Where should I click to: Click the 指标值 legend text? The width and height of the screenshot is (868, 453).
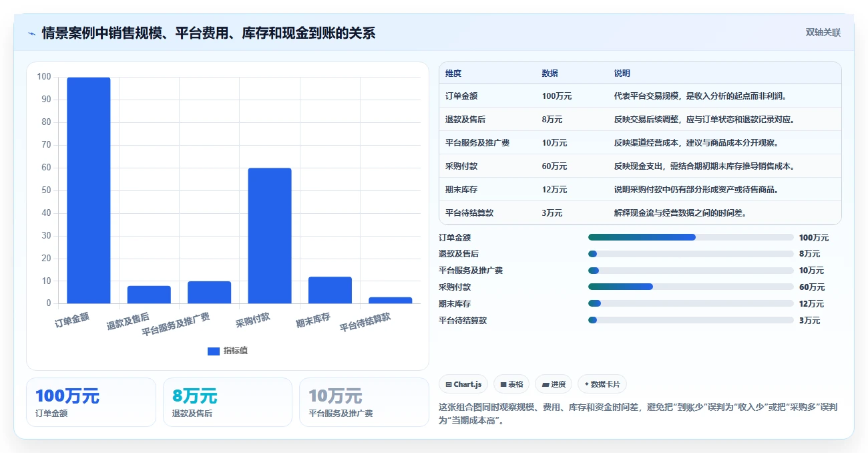(236, 351)
